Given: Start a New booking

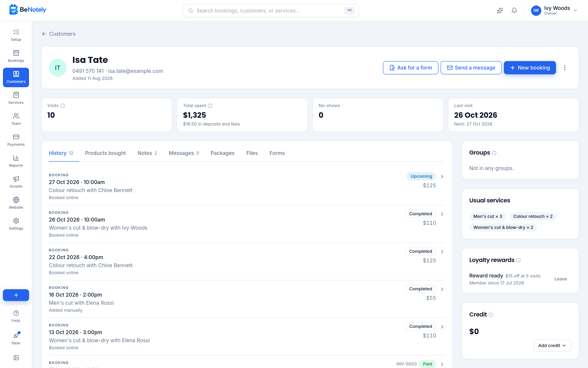Looking at the screenshot, I should 530,68.
